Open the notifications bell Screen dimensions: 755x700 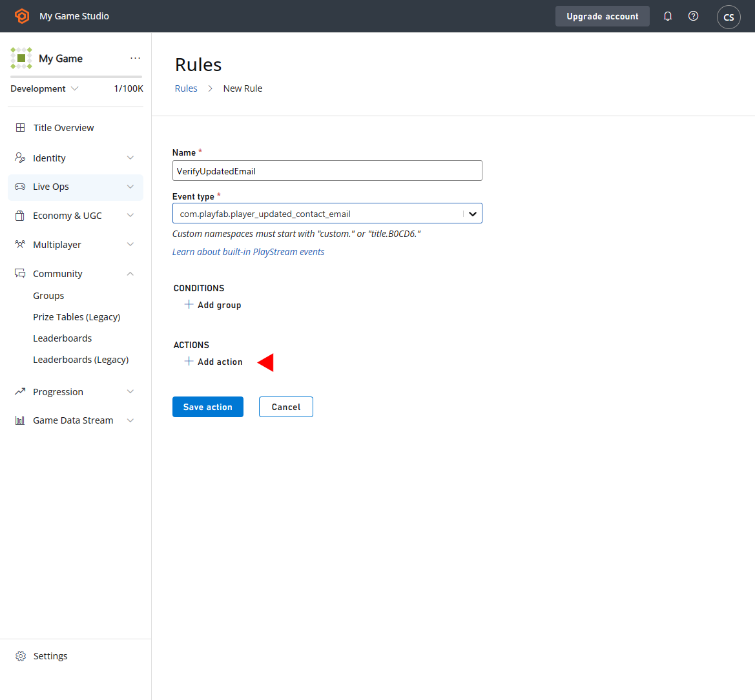point(667,16)
